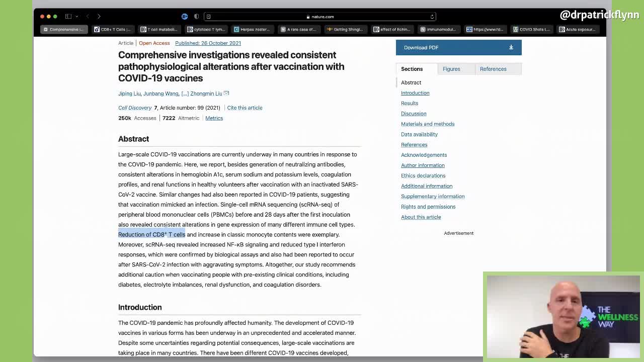Switch to the https://www.fd... tab

pos(485,29)
